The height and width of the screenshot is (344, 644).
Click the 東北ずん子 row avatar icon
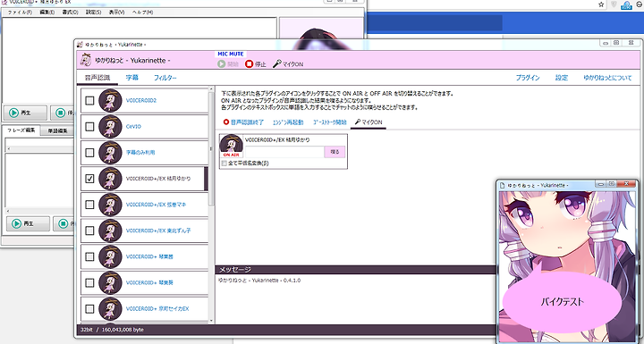point(111,231)
